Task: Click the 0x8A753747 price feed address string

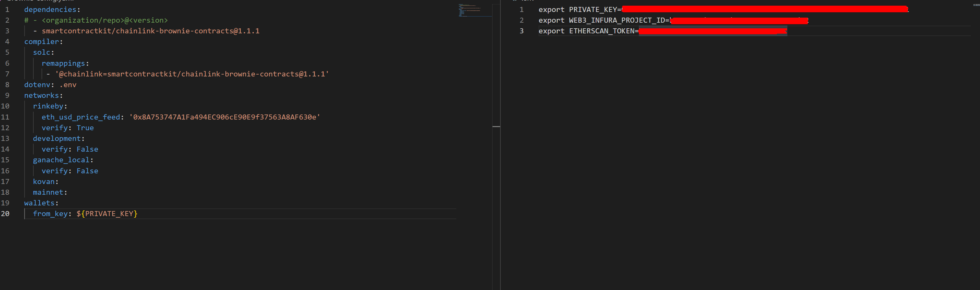Action: (224, 117)
